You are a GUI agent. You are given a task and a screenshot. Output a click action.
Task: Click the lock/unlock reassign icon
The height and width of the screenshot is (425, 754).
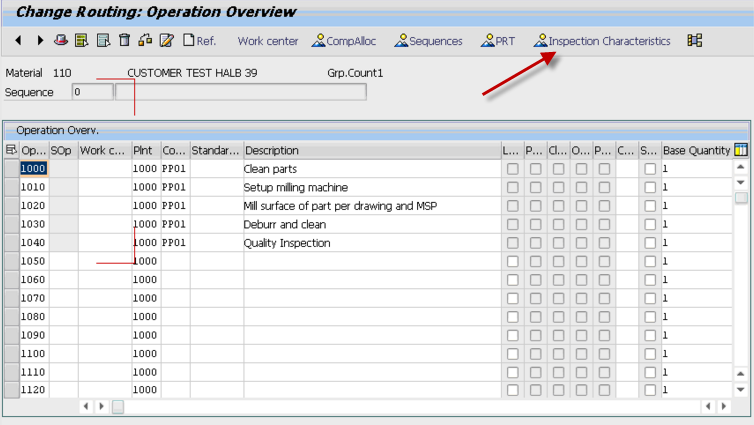(x=145, y=40)
